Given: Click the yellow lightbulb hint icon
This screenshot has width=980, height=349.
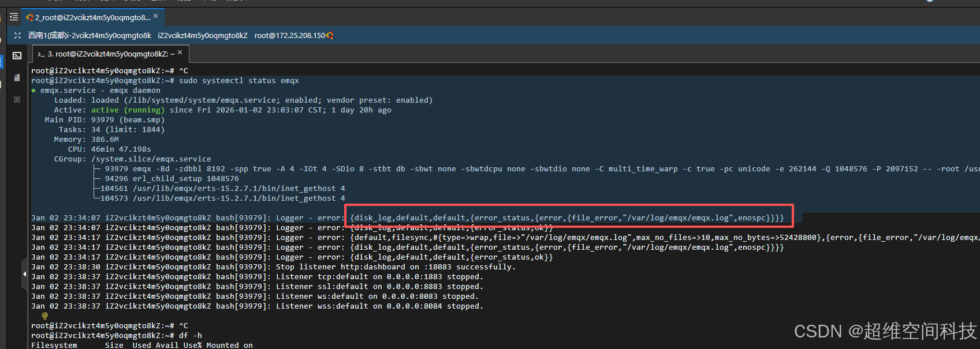Looking at the screenshot, I should pyautogui.click(x=44, y=316).
